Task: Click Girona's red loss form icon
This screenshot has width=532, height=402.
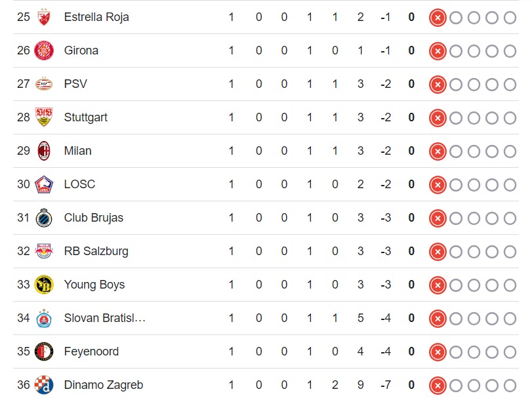Action: pos(438,50)
